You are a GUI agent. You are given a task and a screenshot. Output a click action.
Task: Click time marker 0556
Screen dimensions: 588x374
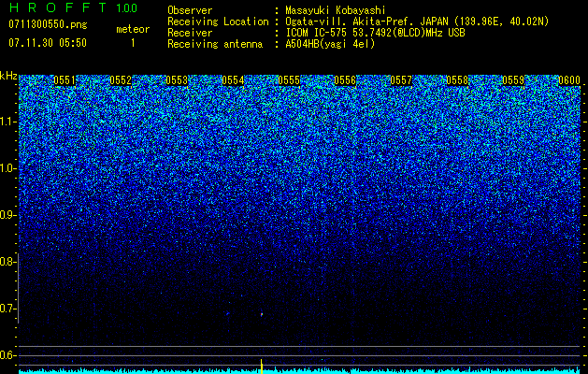[x=345, y=80]
